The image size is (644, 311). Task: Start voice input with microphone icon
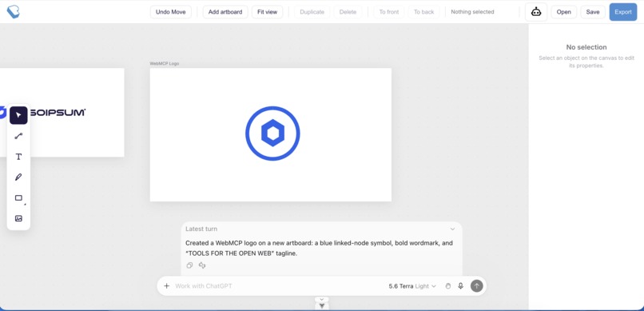click(x=460, y=286)
